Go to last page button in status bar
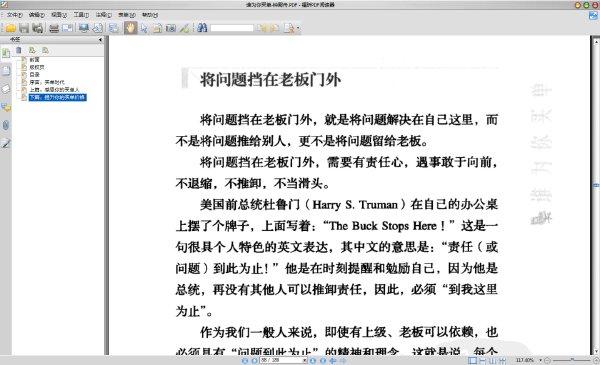600x365 pixels. pos(323,360)
